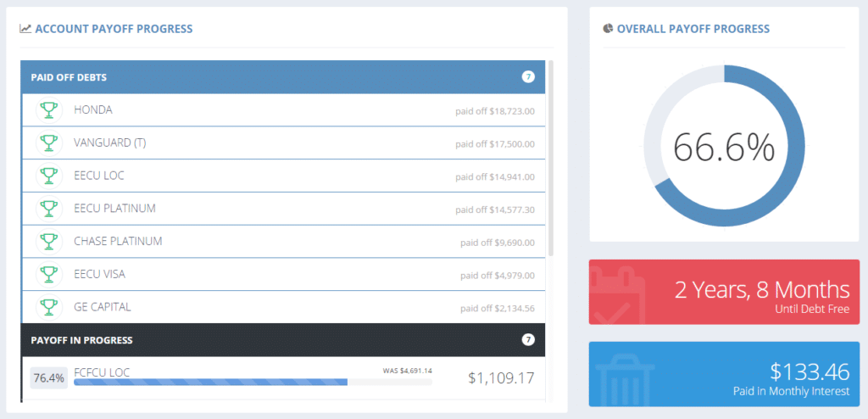Select the GE CAPITAL account name
This screenshot has height=419, width=868.
click(x=103, y=306)
